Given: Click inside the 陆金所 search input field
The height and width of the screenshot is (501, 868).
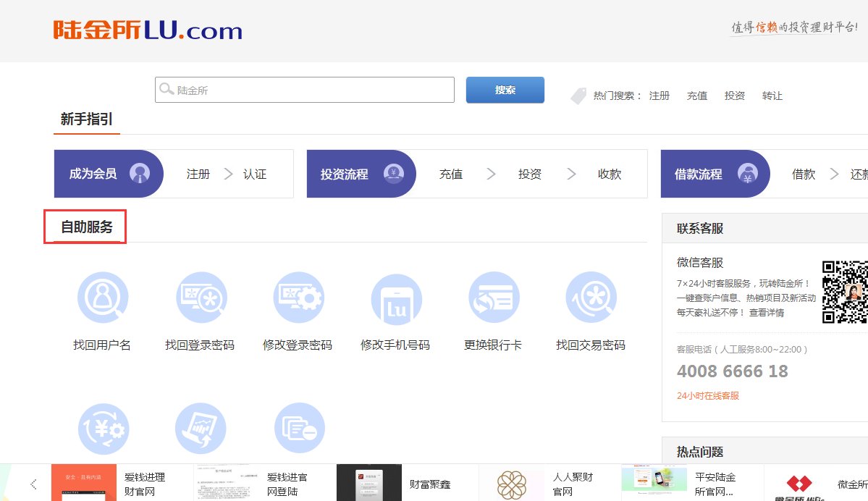Looking at the screenshot, I should [304, 89].
